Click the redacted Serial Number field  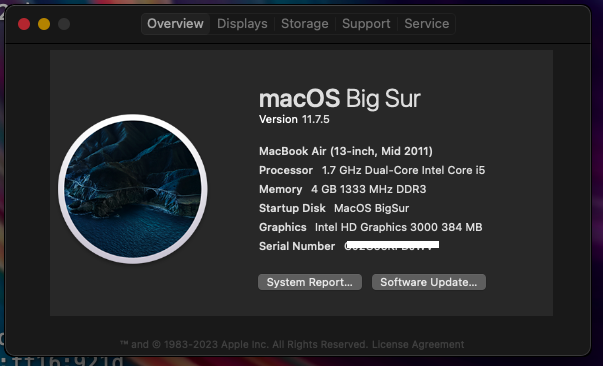[392, 245]
